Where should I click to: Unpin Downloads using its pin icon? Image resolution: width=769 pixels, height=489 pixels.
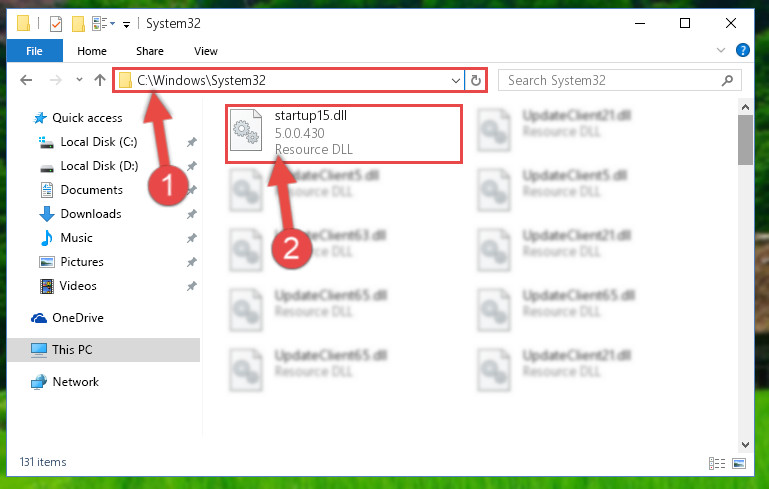pos(191,214)
